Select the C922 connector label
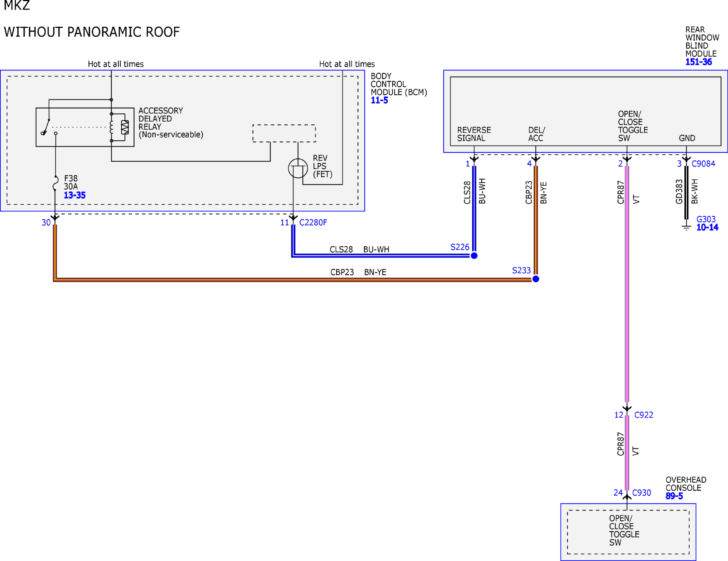728x561 pixels. (x=644, y=415)
